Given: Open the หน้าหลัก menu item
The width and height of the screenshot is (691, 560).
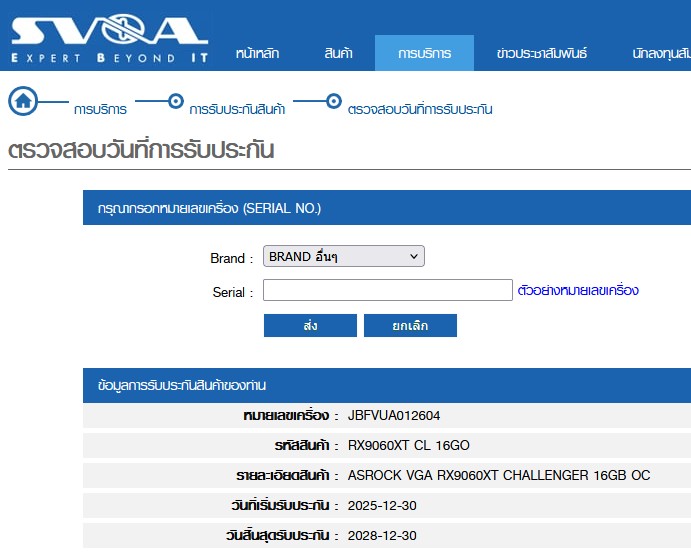Looking at the screenshot, I should (x=257, y=54).
